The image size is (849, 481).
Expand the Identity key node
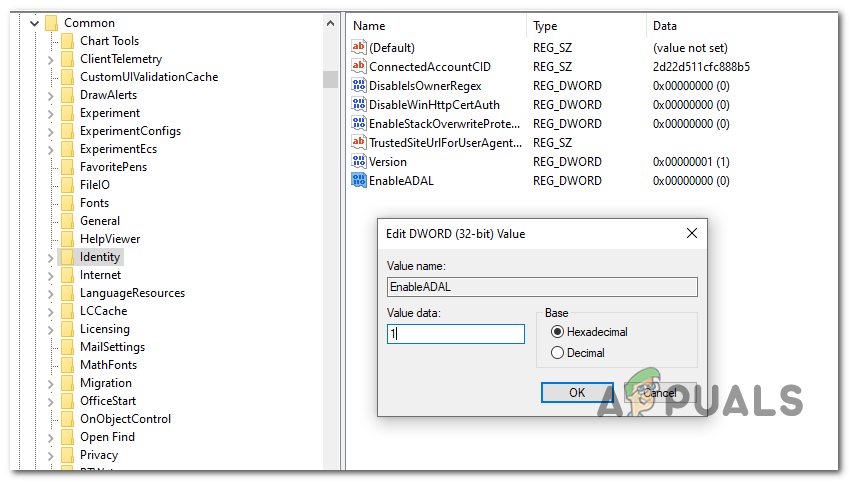51,257
